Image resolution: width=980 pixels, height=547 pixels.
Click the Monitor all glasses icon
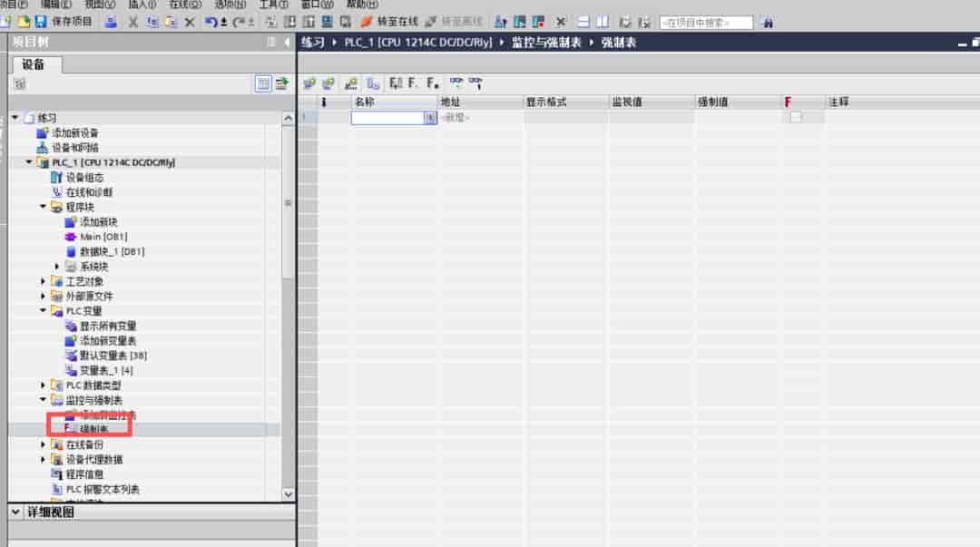tap(456, 83)
